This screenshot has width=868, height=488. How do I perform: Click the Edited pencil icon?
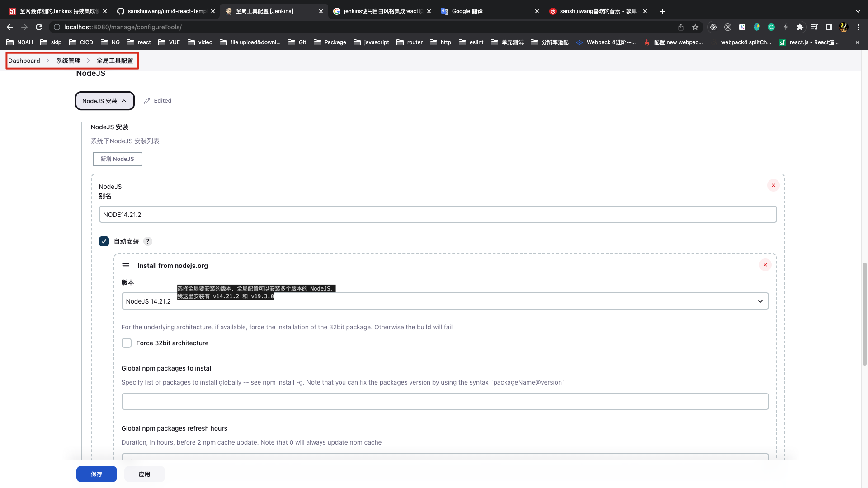coord(147,100)
